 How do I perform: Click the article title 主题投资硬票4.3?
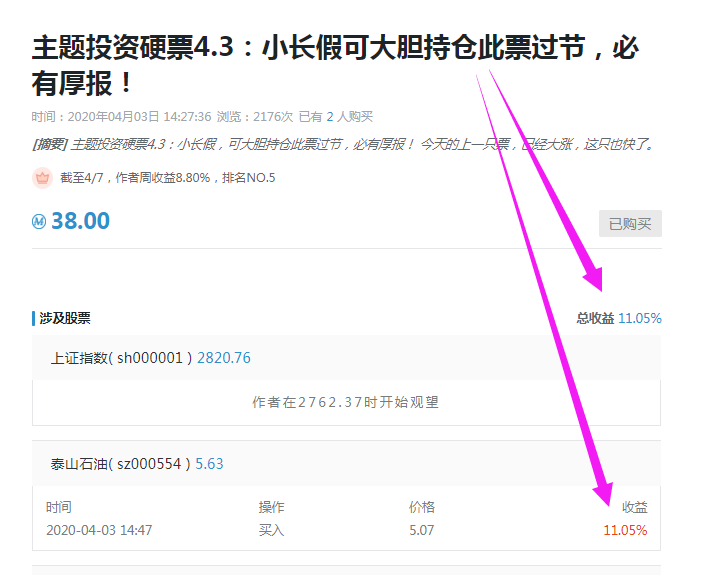[x=335, y=65]
